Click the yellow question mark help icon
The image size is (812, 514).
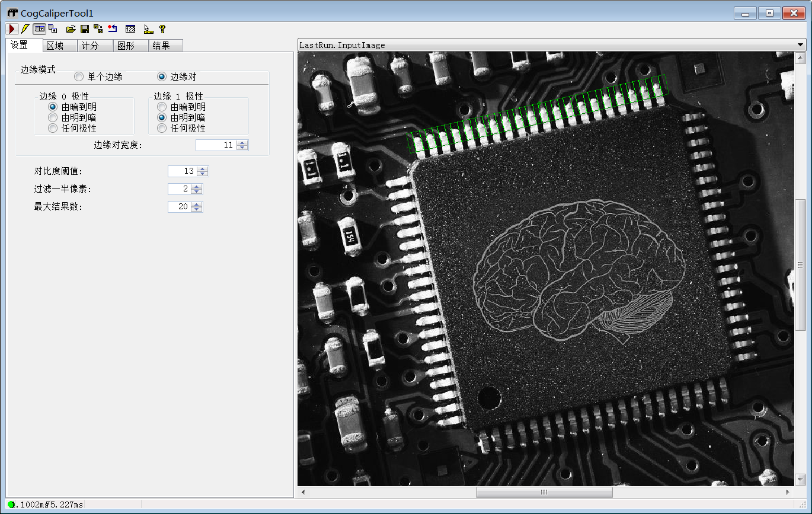click(162, 28)
